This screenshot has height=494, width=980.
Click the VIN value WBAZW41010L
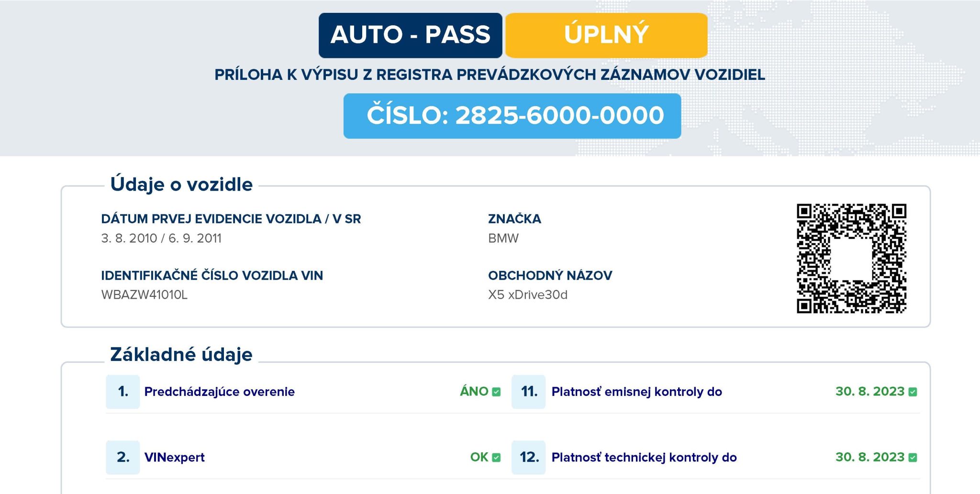(x=144, y=294)
